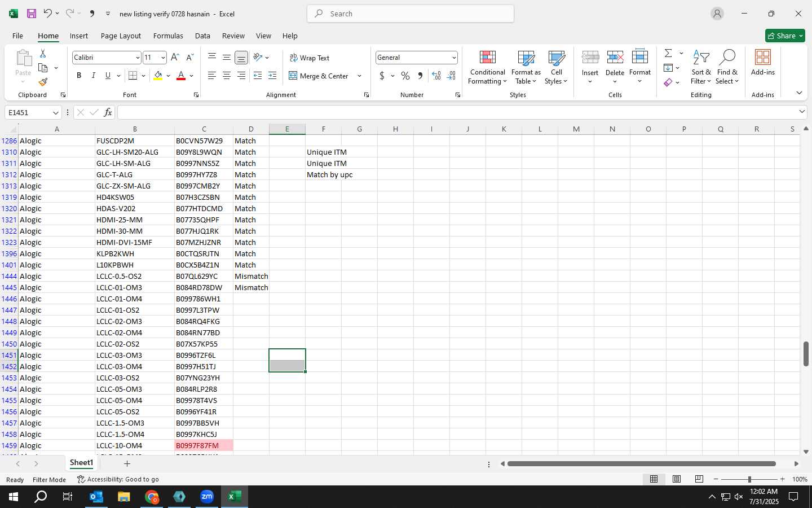This screenshot has width=812, height=508.
Task: Expand Merge & Center options arrow
Action: pos(359,76)
